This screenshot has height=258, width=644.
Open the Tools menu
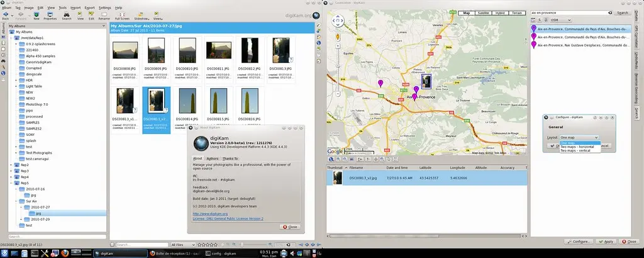pos(63,8)
